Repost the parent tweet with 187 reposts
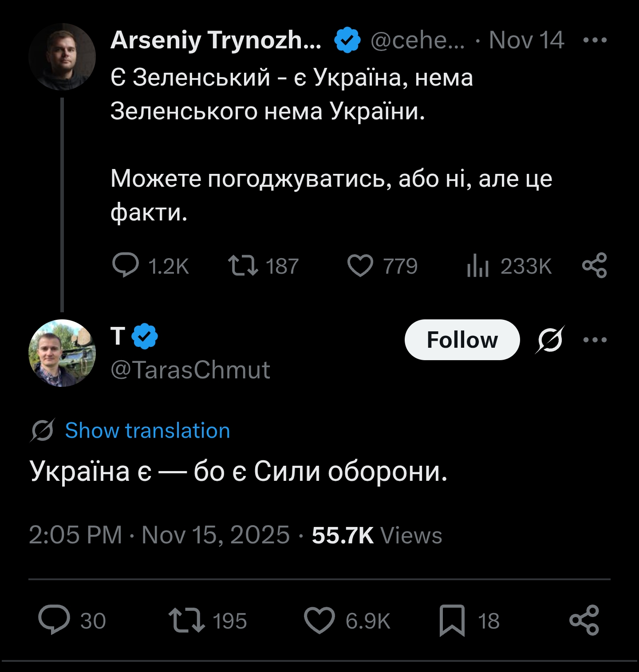Image resolution: width=639 pixels, height=672 pixels. click(243, 266)
